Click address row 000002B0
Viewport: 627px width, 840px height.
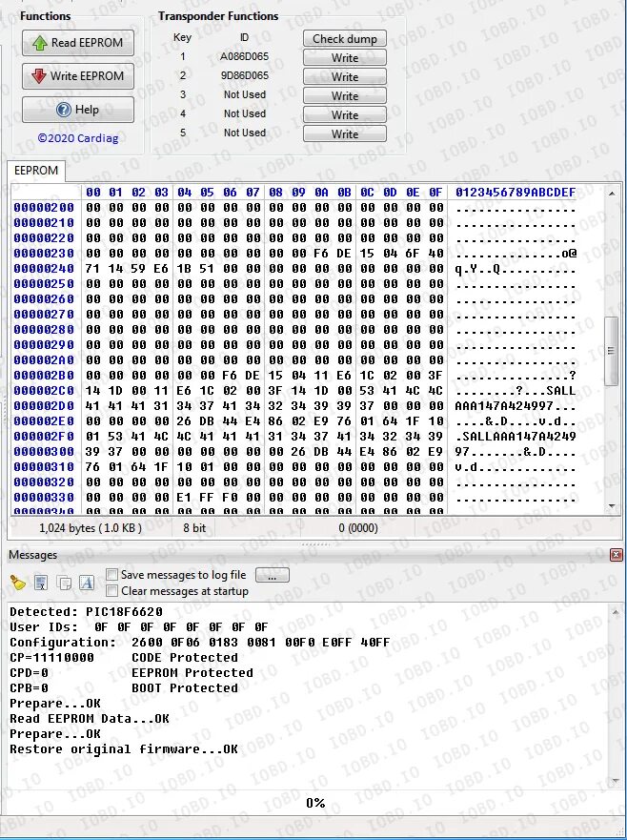pyautogui.click(x=44, y=376)
